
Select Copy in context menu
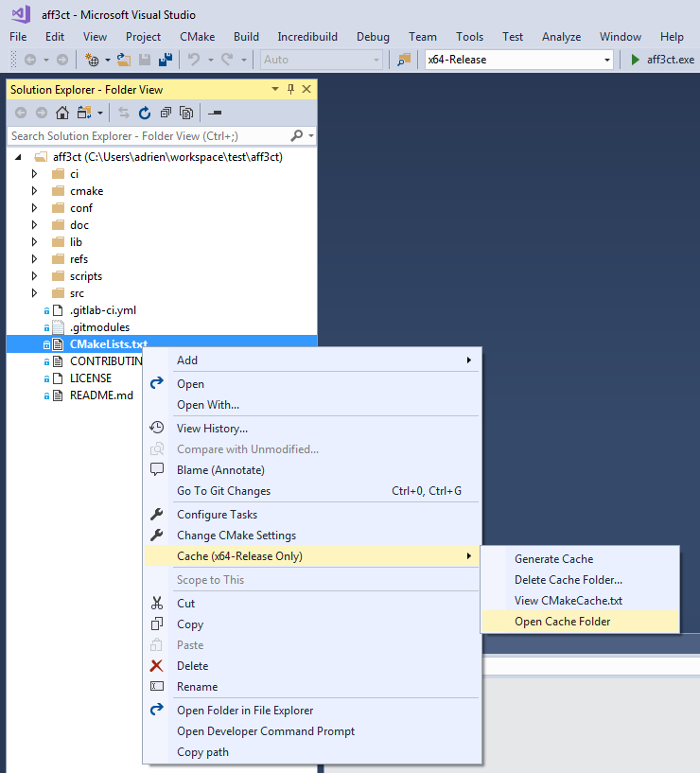click(312, 624)
